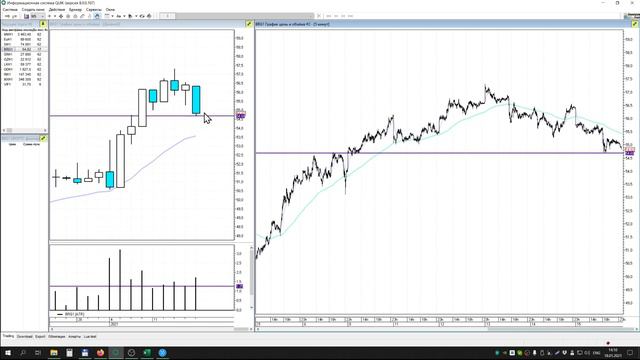Pin the right intraday chart window
The width and height of the screenshot is (640, 360).
click(635, 24)
